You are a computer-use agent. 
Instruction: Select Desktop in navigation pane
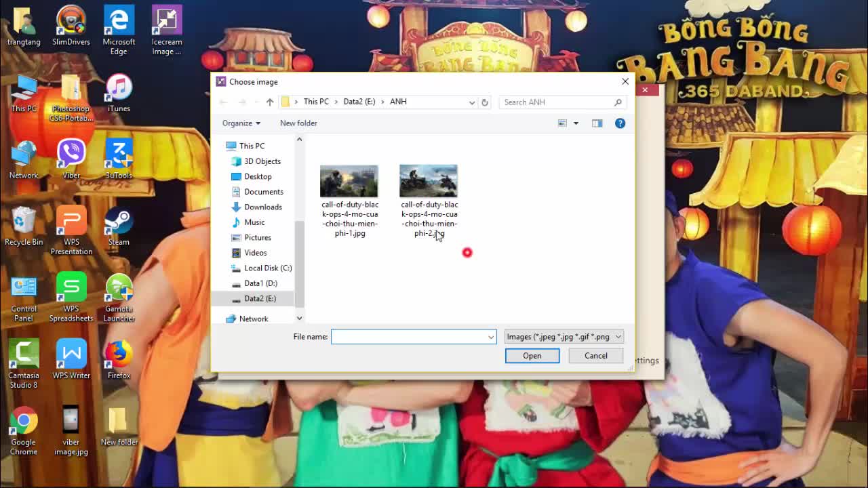tap(258, 176)
